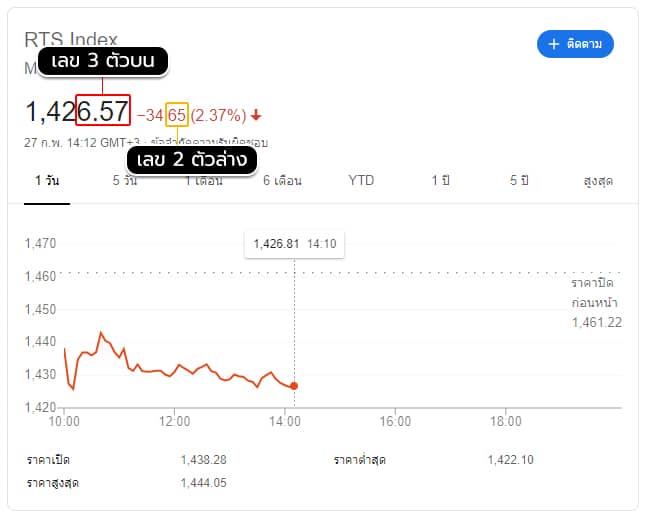Click the lowest price 1,422.10
This screenshot has width=647, height=518.
click(511, 459)
